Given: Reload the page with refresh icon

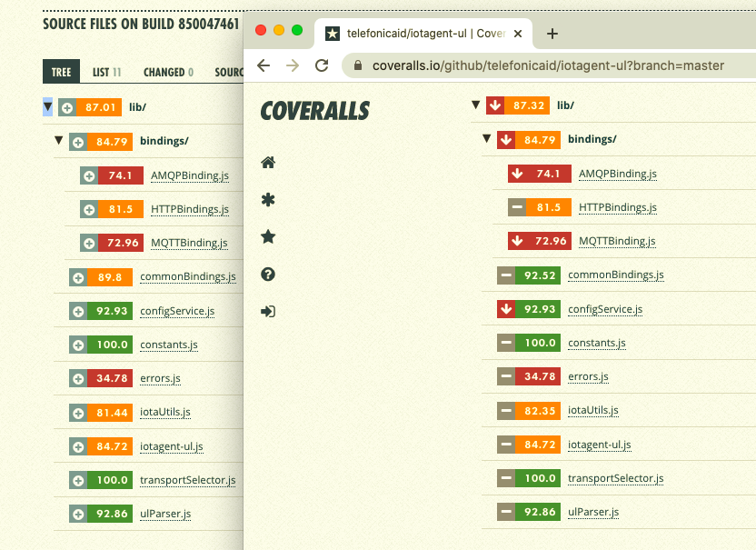Looking at the screenshot, I should [x=322, y=65].
